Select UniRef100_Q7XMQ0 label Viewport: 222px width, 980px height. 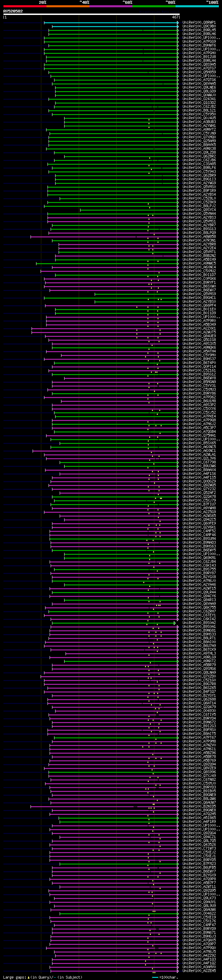[x=199, y=137]
